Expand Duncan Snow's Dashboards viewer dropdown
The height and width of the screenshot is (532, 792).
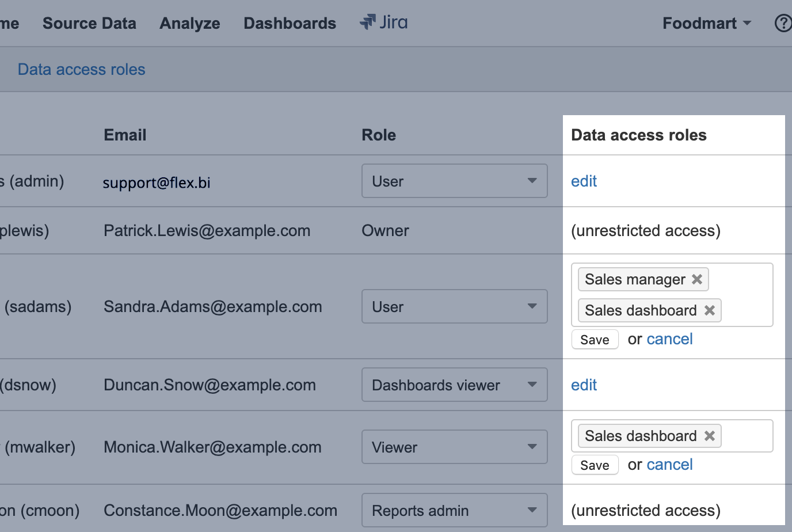tap(454, 385)
